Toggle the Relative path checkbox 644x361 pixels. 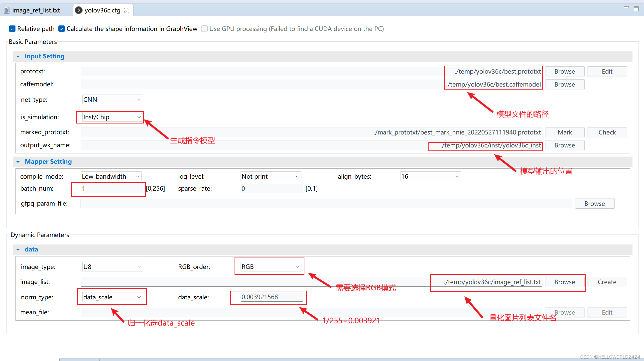[x=12, y=29]
